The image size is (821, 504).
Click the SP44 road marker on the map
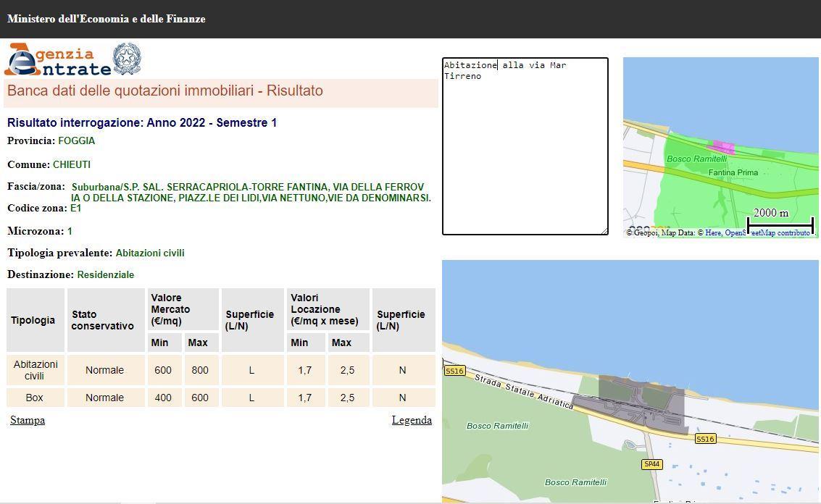pos(652,464)
